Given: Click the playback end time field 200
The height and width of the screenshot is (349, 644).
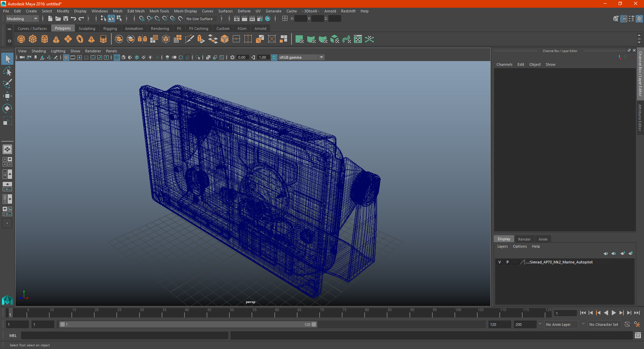Looking at the screenshot, I should [x=525, y=325].
